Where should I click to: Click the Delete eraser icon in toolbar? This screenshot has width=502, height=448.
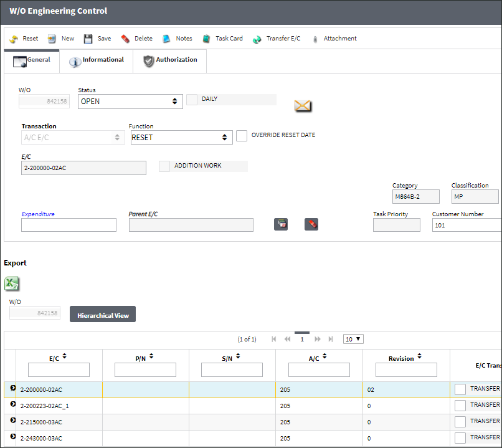click(x=125, y=39)
